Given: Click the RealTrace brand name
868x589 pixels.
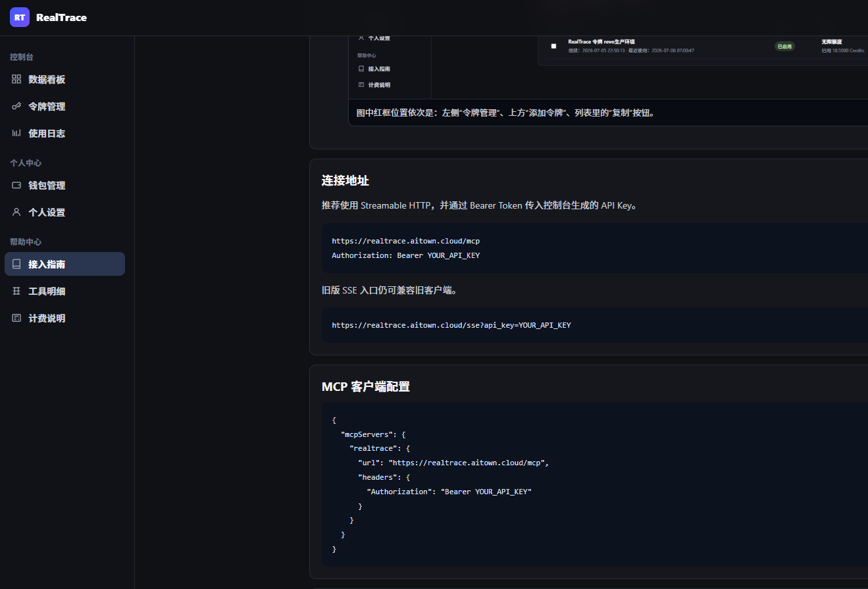Looking at the screenshot, I should click(x=61, y=18).
